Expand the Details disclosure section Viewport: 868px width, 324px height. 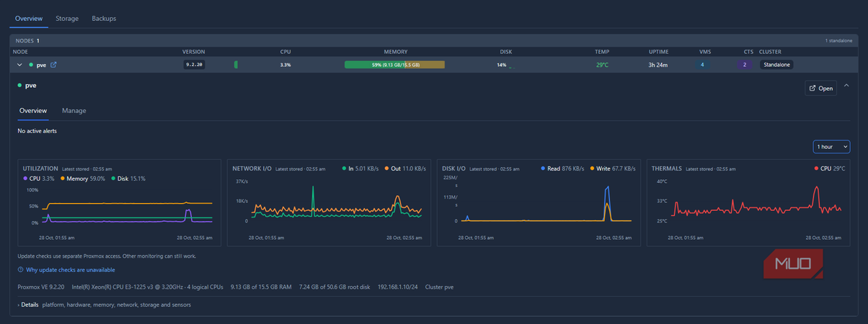(x=29, y=305)
